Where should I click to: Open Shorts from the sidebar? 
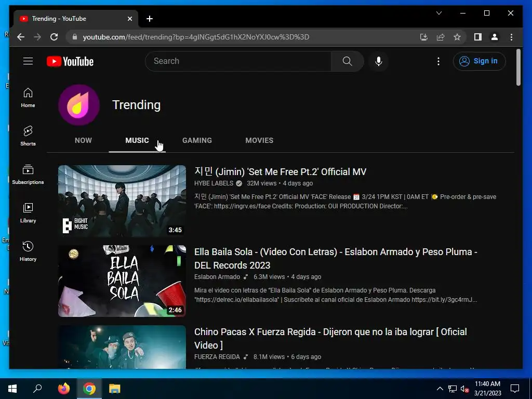click(x=28, y=136)
